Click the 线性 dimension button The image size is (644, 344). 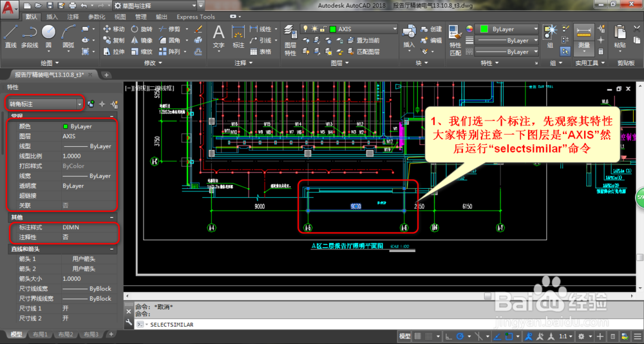click(261, 29)
